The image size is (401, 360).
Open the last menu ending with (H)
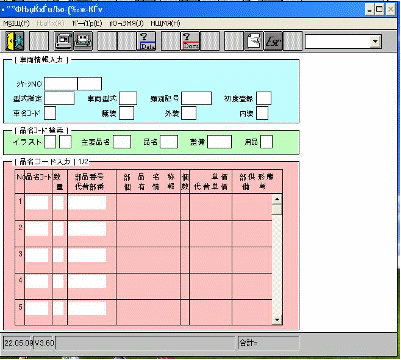[165, 23]
